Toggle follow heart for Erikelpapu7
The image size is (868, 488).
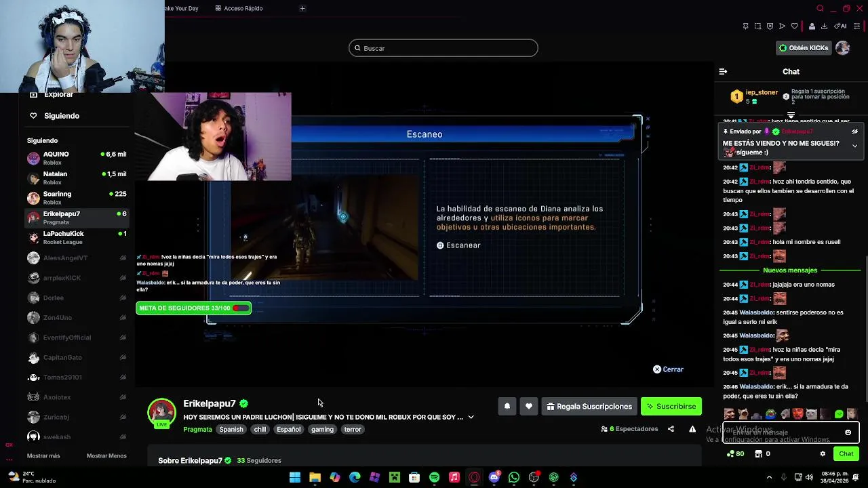pos(529,407)
